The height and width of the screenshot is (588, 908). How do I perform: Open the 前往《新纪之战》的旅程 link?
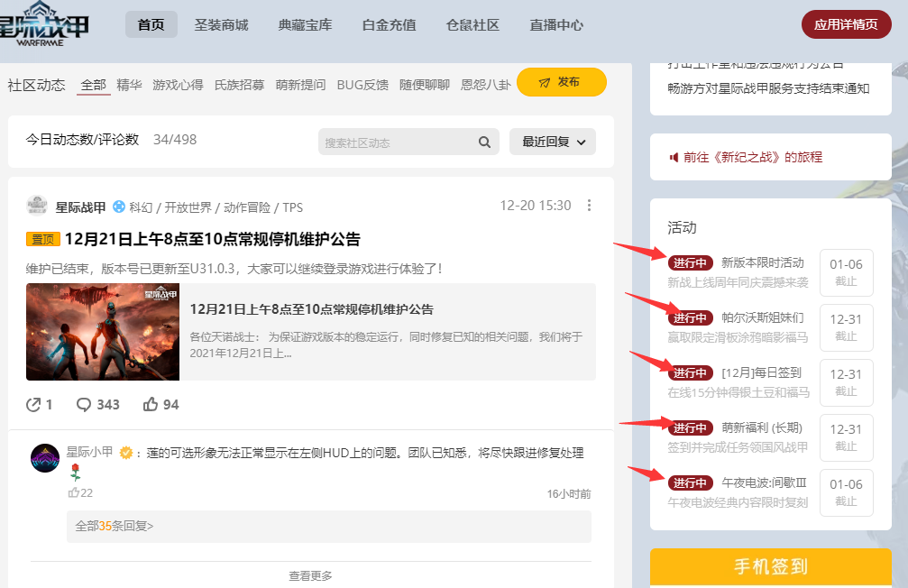(x=753, y=158)
